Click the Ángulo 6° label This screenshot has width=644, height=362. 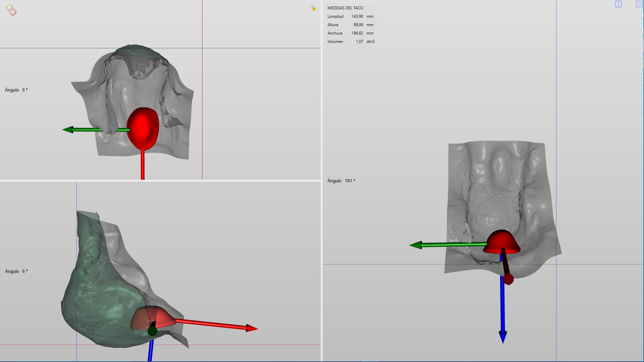coord(16,271)
